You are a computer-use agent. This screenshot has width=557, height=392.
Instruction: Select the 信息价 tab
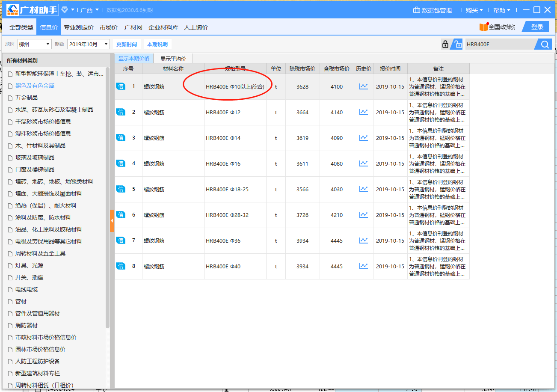[x=49, y=27]
